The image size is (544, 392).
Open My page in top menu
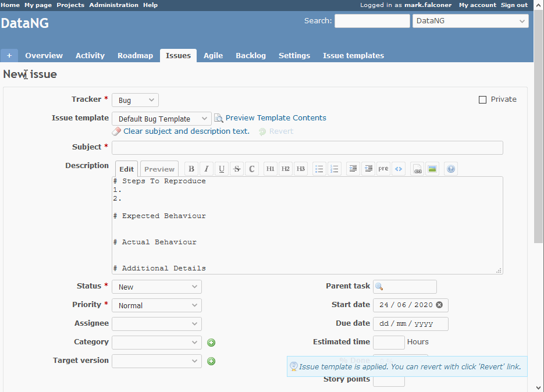(x=38, y=5)
